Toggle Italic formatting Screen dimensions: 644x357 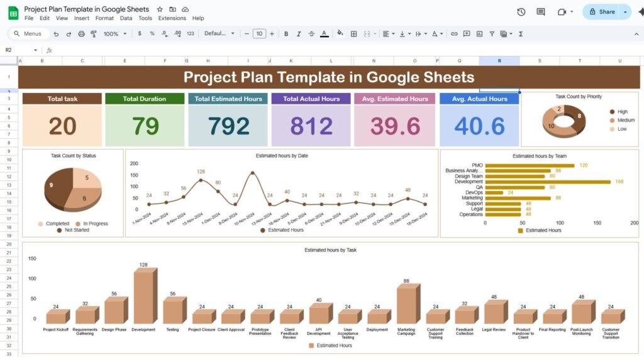pos(299,34)
